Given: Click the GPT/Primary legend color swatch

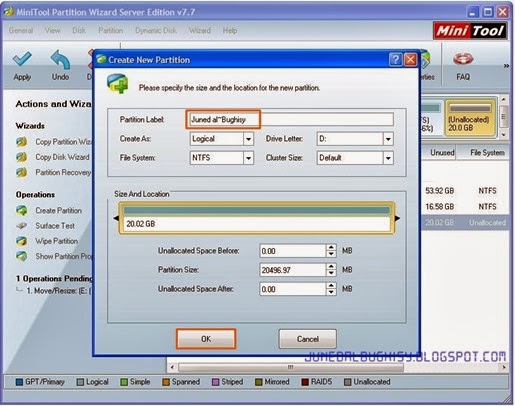Looking at the screenshot, I should pyautogui.click(x=19, y=382).
